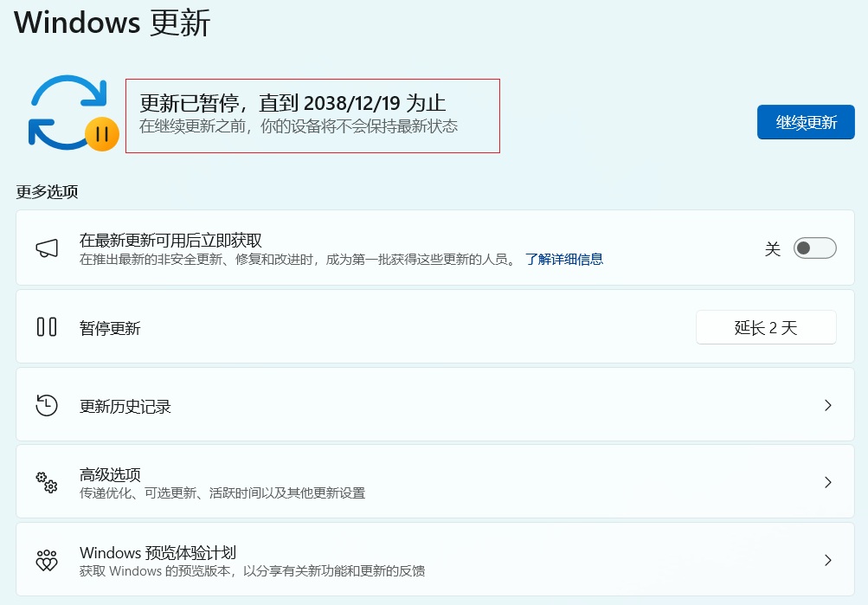Image resolution: width=868 pixels, height=605 pixels.
Task: Click the history clock icon beside 更新历史记录
Action: pyautogui.click(x=47, y=405)
